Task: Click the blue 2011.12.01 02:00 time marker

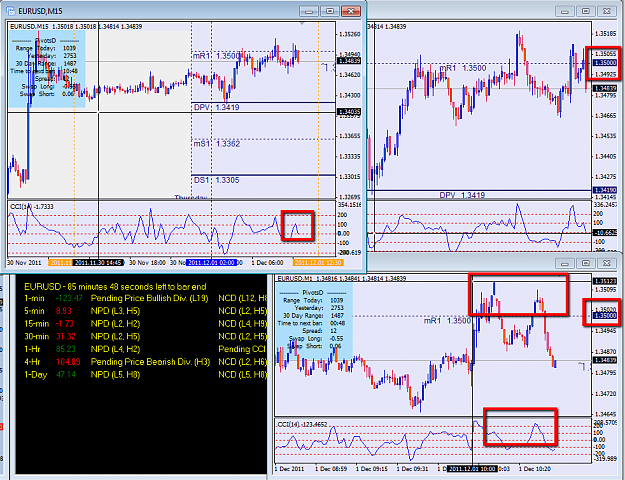Action: click(x=212, y=263)
